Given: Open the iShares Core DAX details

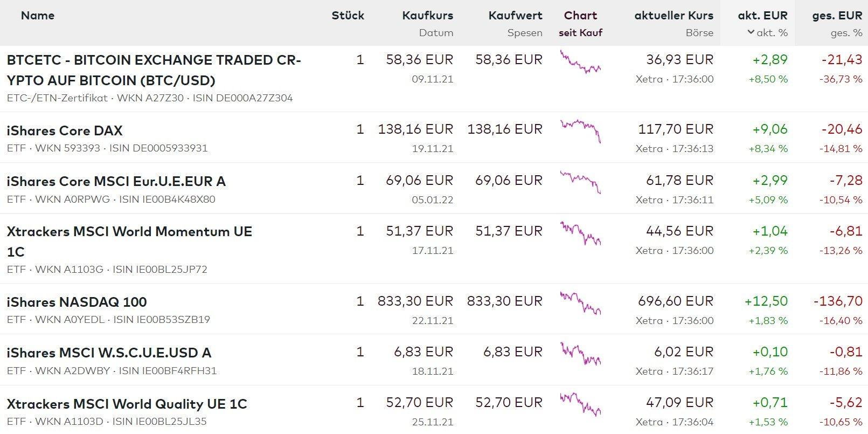Looking at the screenshot, I should [65, 131].
